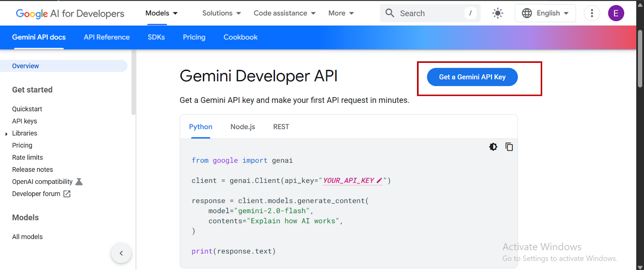This screenshot has height=270, width=644.
Task: Open the Quickstart sidebar link
Action: click(27, 109)
